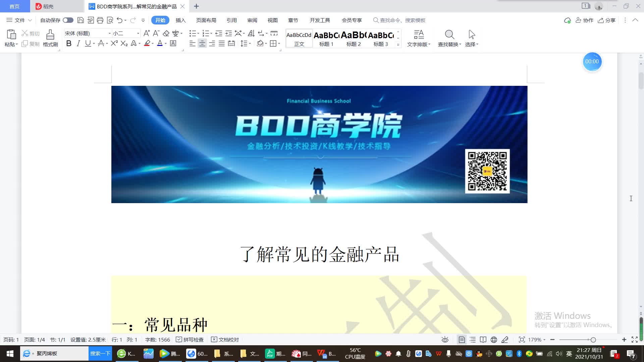This screenshot has height=362, width=644.
Task: Toggle eye protection mode icon in status bar
Action: pyautogui.click(x=445, y=340)
